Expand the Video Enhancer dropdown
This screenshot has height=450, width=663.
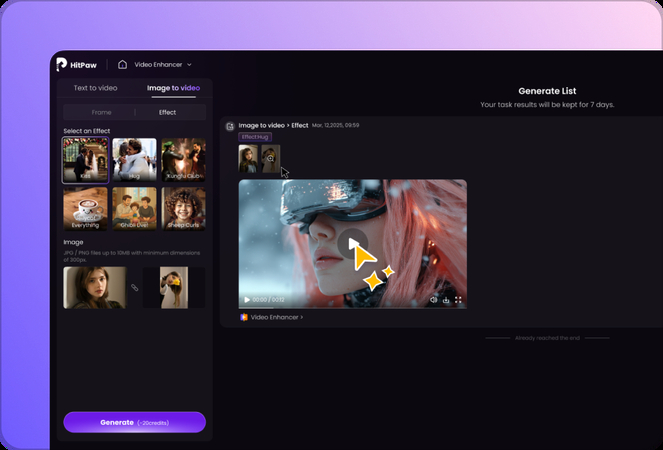pyautogui.click(x=163, y=65)
